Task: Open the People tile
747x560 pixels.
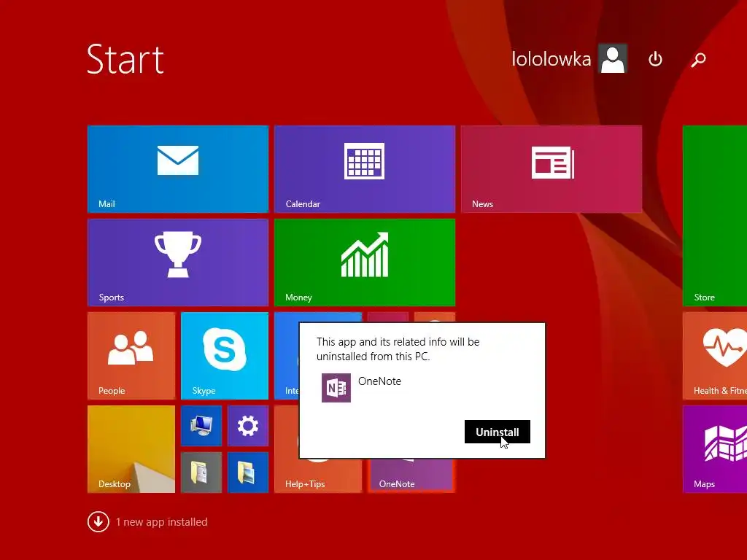Action: (131, 355)
